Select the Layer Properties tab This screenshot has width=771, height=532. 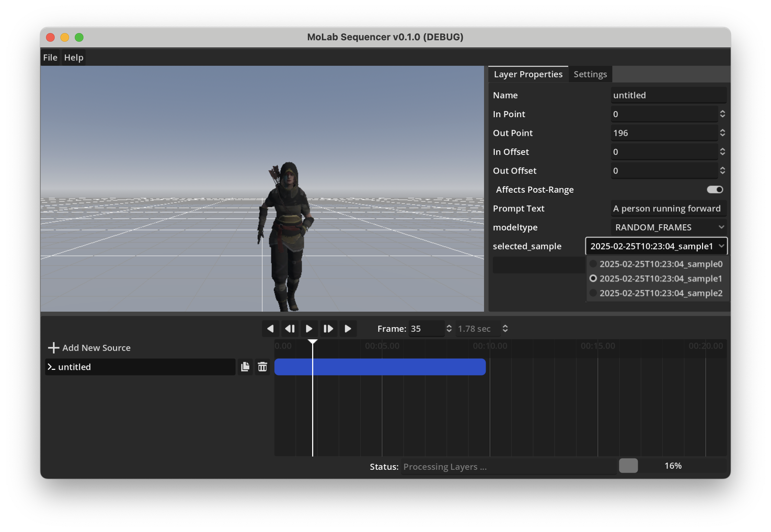[528, 74]
